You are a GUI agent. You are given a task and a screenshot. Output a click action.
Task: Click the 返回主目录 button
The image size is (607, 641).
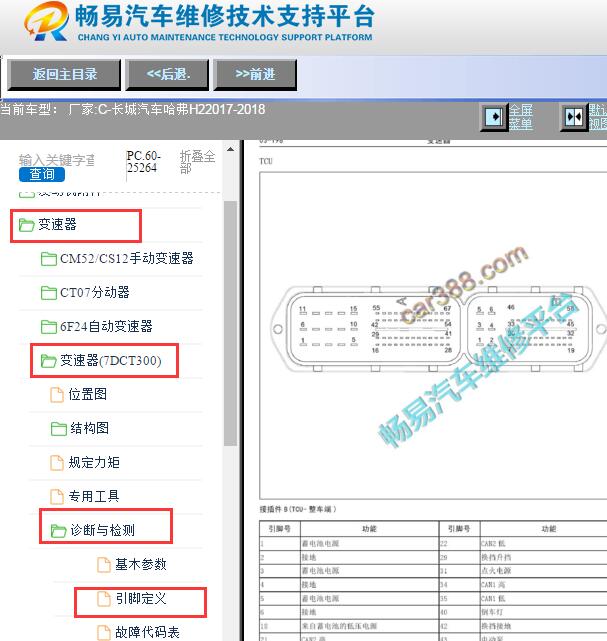[64, 74]
